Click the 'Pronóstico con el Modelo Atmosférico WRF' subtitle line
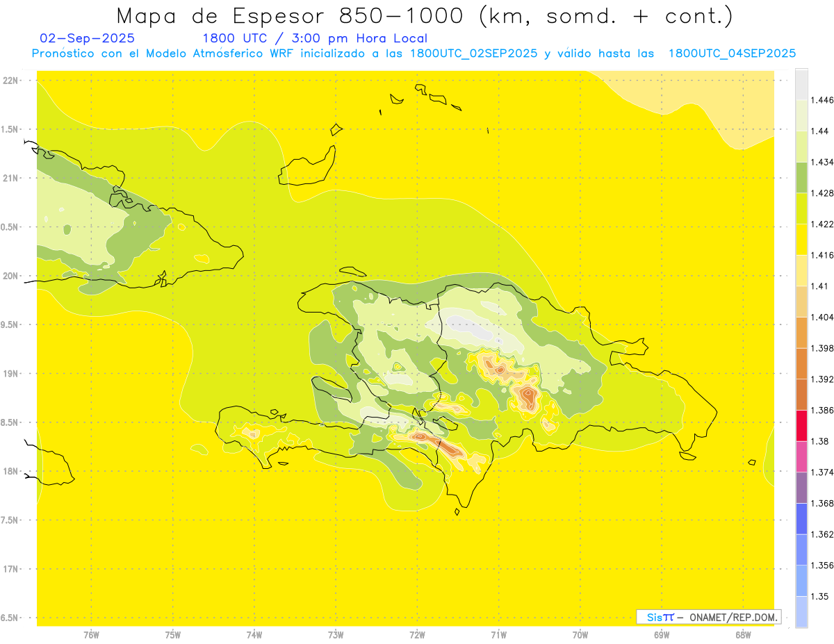Image resolution: width=834 pixels, height=644 pixels. click(x=414, y=53)
